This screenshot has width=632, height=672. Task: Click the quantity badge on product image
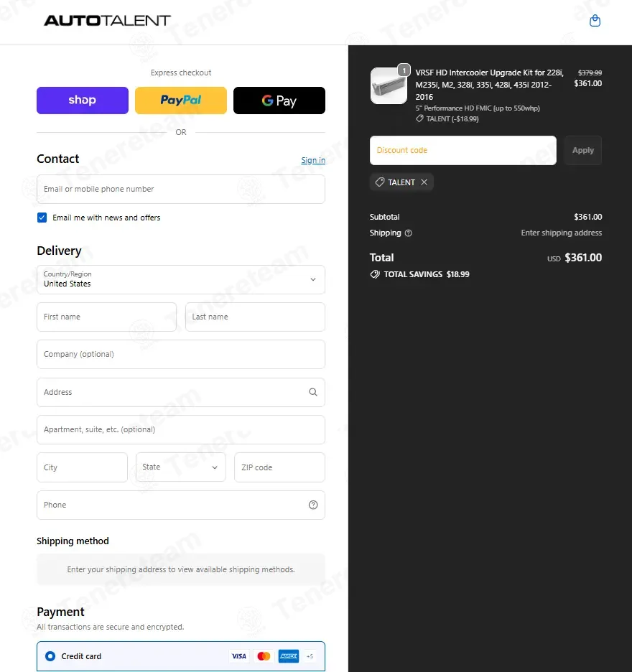(404, 70)
